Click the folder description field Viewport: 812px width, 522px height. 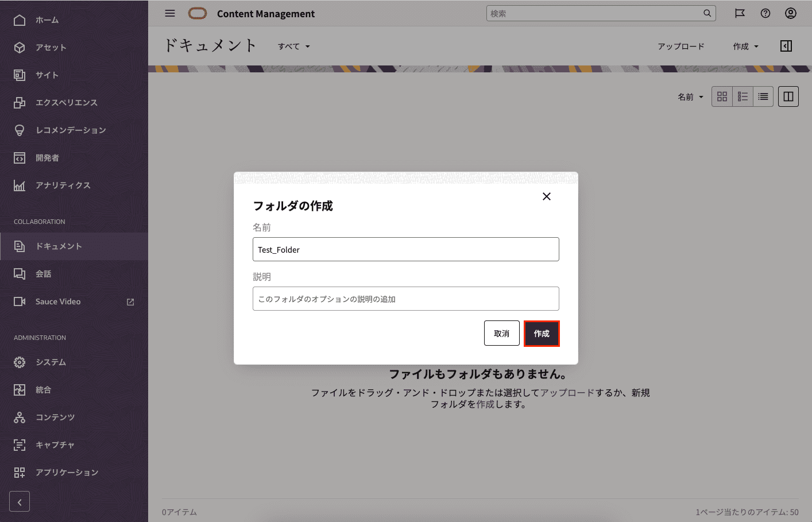point(405,299)
